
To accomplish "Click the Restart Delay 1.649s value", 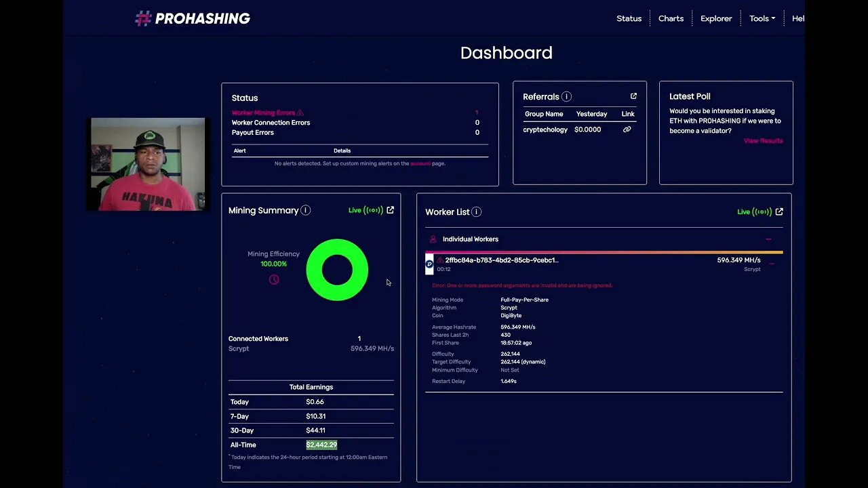I will coord(509,381).
